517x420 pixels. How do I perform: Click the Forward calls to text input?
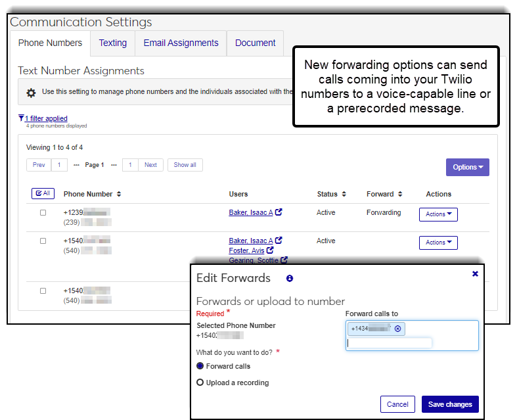(x=389, y=343)
